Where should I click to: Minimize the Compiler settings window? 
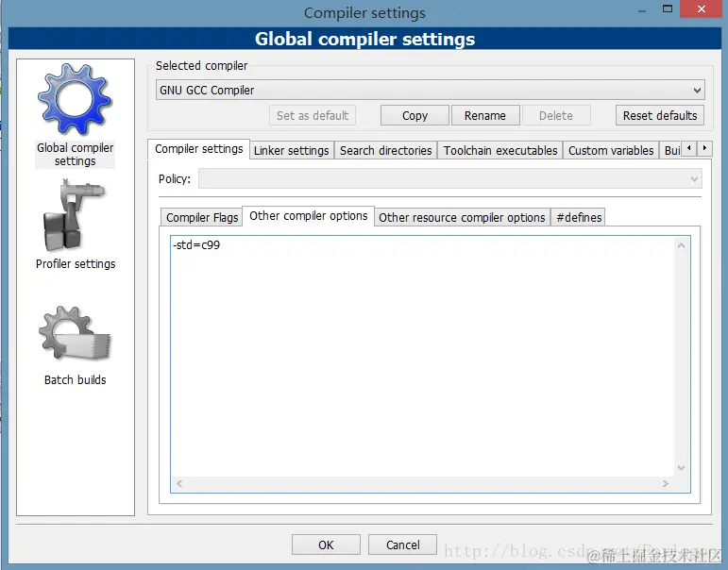click(642, 11)
